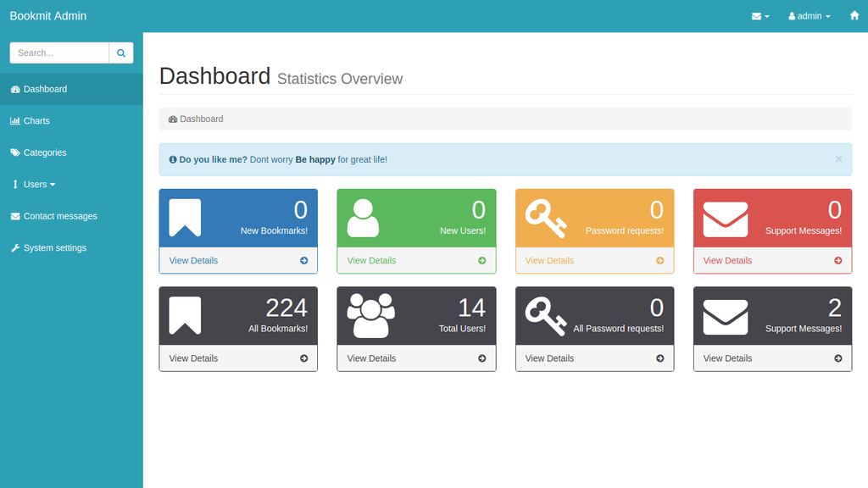Click the bookmark icon on New Bookmarks card
The width and height of the screenshot is (868, 488).
tap(185, 218)
